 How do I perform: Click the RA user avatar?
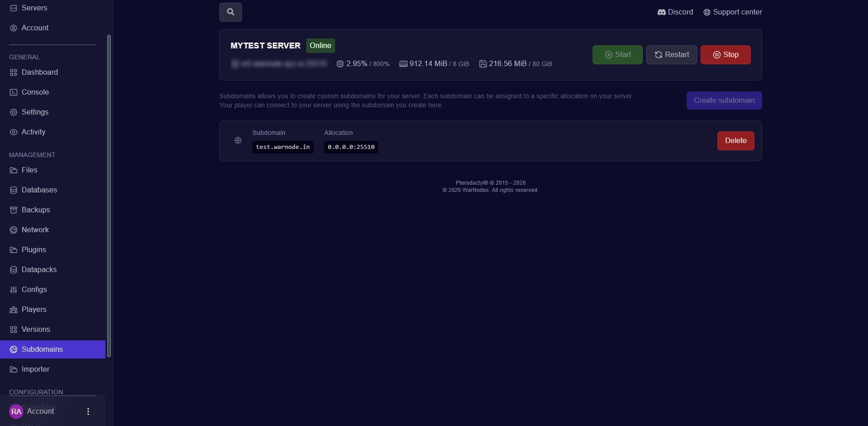coord(16,412)
